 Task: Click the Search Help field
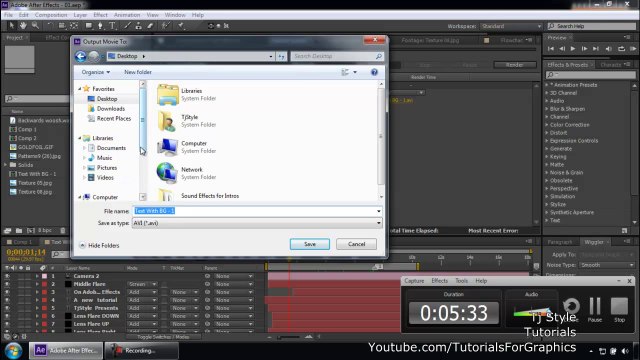[591, 26]
